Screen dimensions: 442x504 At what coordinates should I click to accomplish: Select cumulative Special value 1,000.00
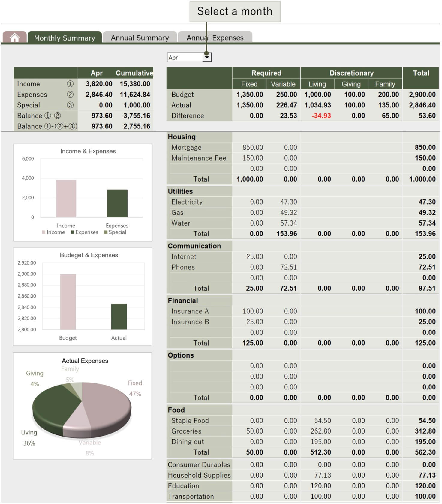tap(137, 105)
